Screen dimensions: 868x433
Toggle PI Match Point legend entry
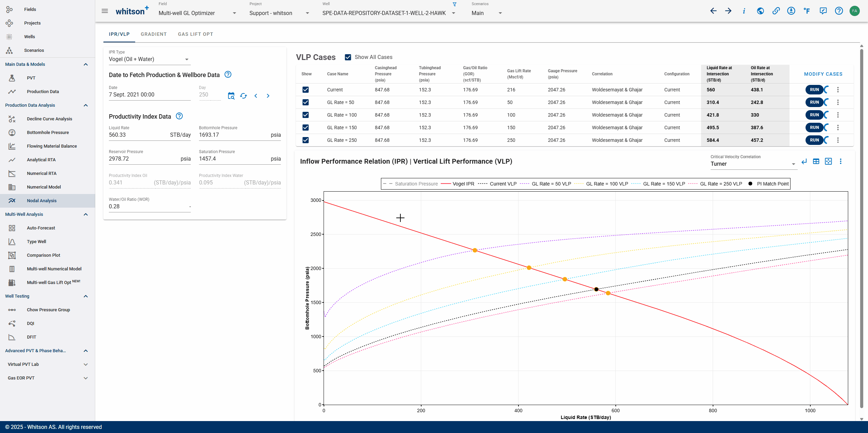[768, 184]
